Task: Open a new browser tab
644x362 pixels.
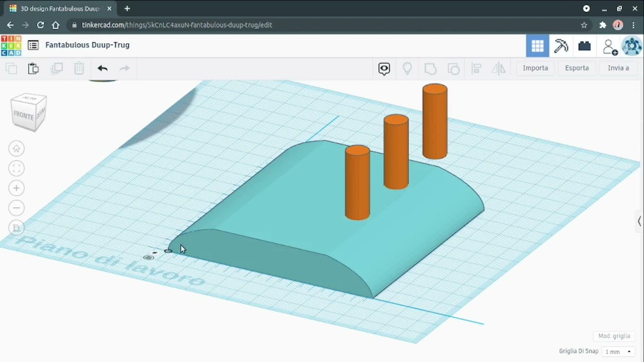Action: pyautogui.click(x=127, y=9)
